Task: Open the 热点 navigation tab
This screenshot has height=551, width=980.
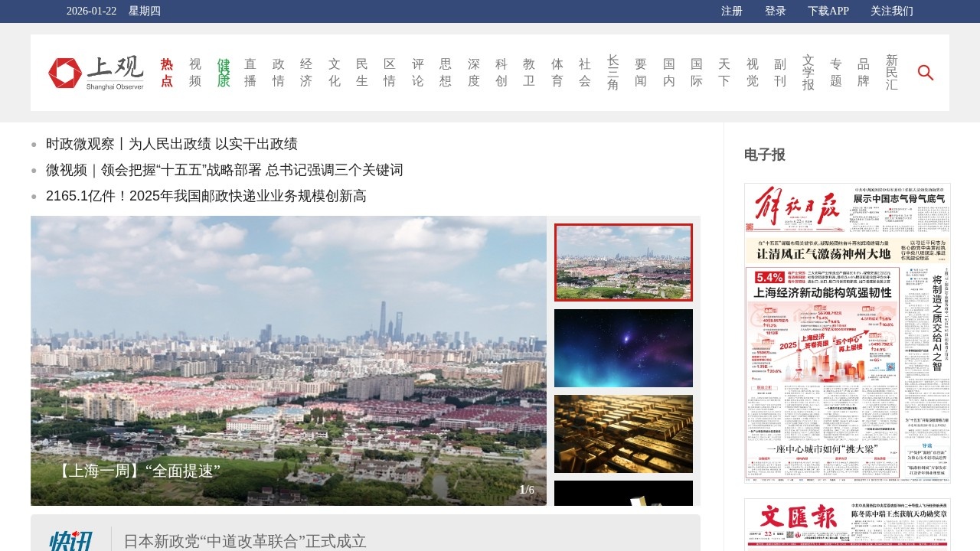Action: coord(167,73)
